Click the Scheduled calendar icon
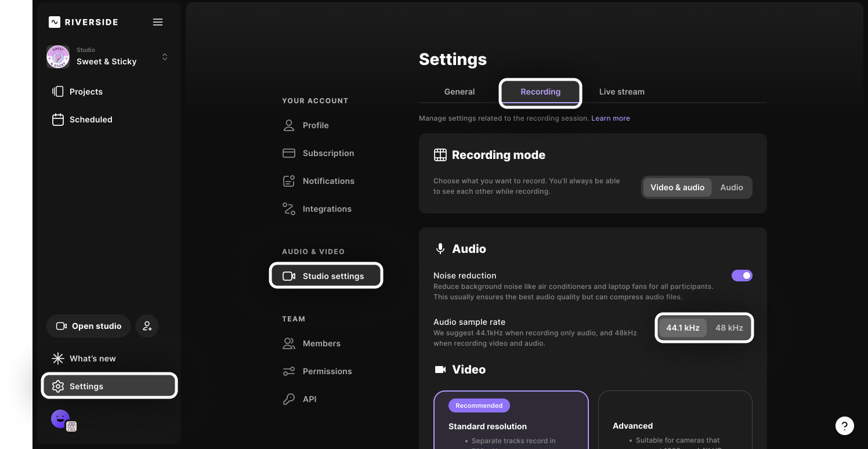868x449 pixels. (x=57, y=120)
